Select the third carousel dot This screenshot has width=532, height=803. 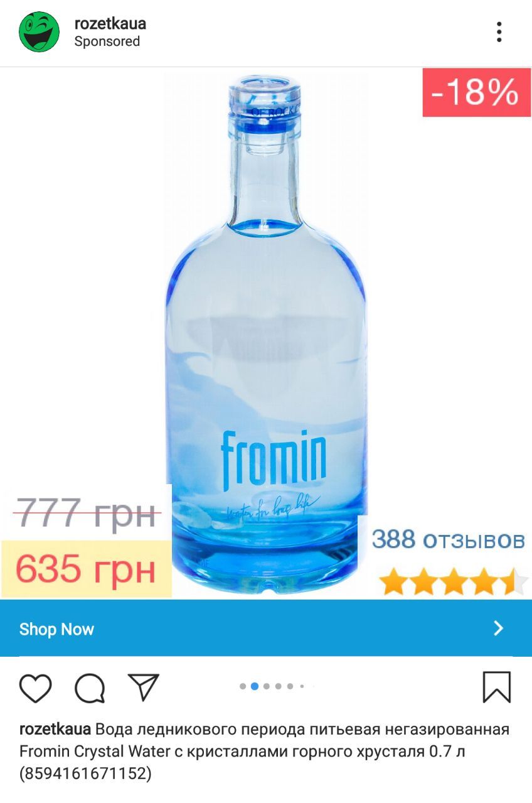tap(267, 686)
